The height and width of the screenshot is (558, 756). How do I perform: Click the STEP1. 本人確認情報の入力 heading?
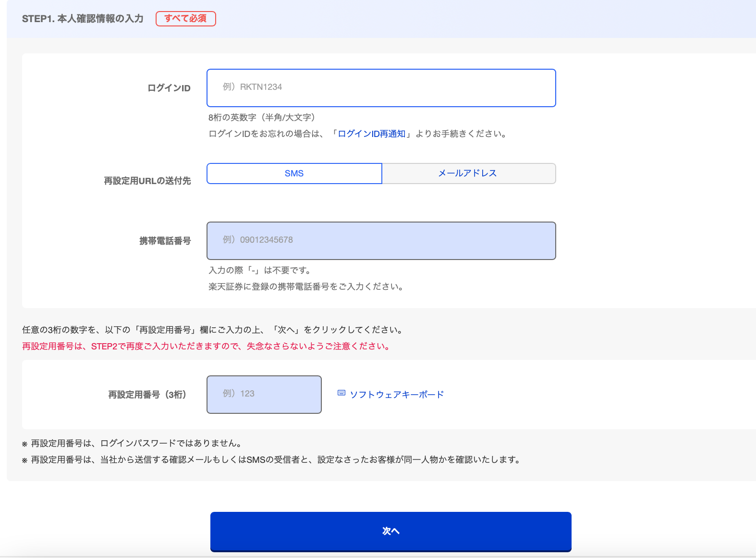click(x=83, y=19)
